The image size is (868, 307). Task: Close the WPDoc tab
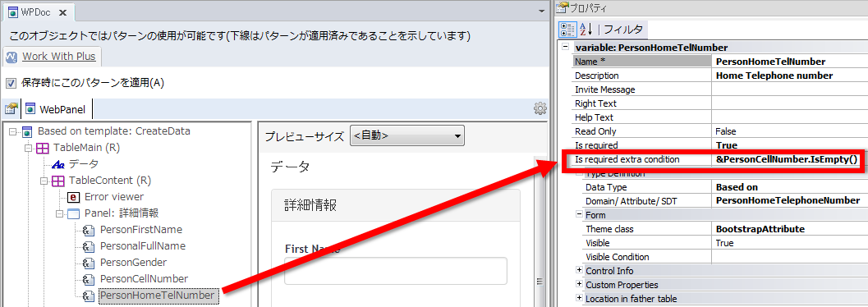[62, 12]
